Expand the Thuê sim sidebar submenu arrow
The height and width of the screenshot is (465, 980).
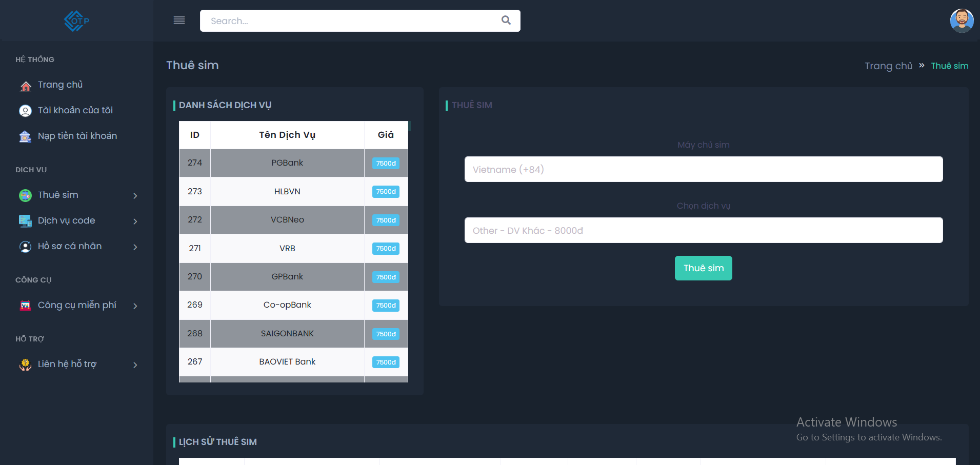(x=135, y=196)
